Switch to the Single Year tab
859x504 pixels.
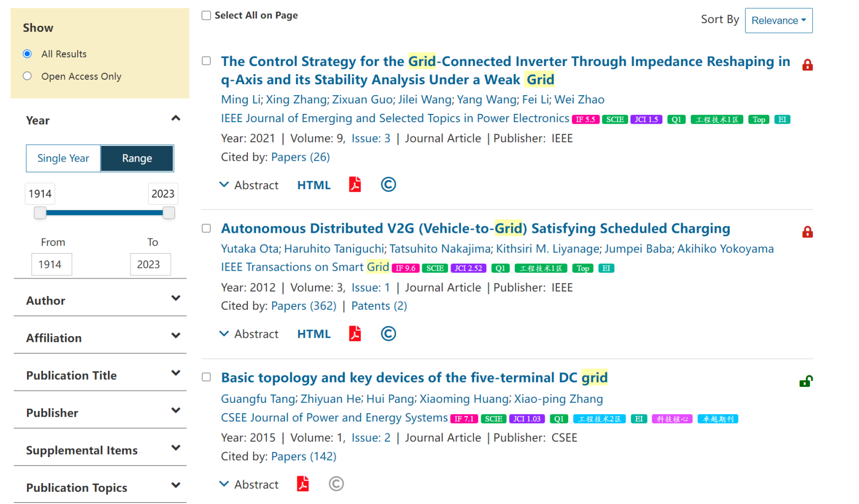[63, 158]
